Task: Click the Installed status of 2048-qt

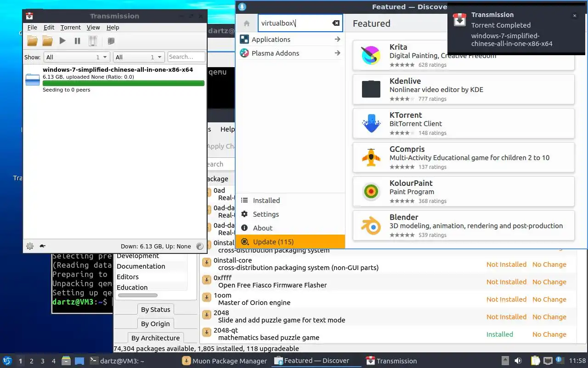Action: coord(500,334)
